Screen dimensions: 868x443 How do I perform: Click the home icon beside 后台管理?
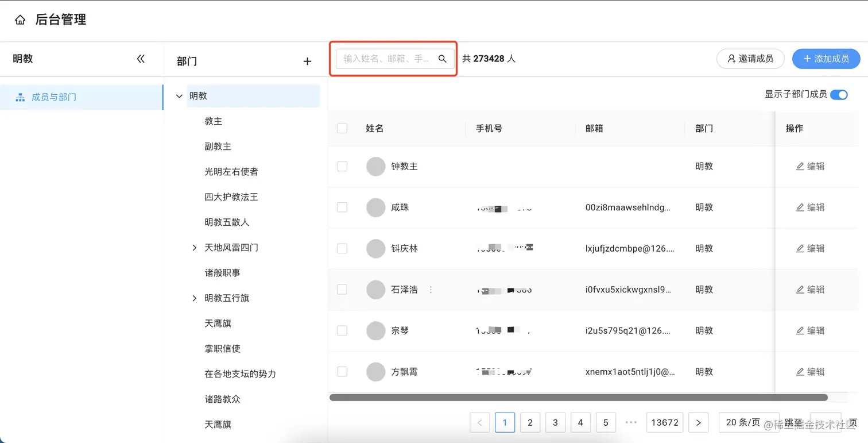20,20
